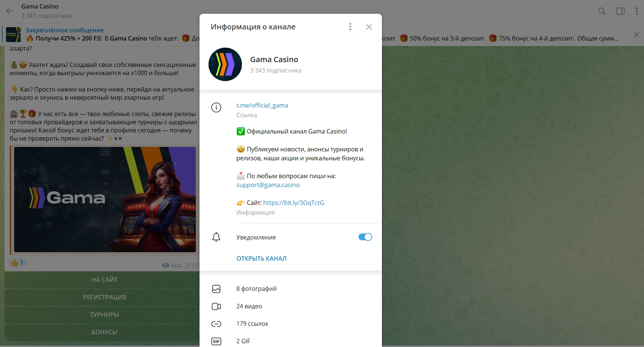Click the support@gama.casino email link
This screenshot has width=644, height=347.
tap(268, 185)
